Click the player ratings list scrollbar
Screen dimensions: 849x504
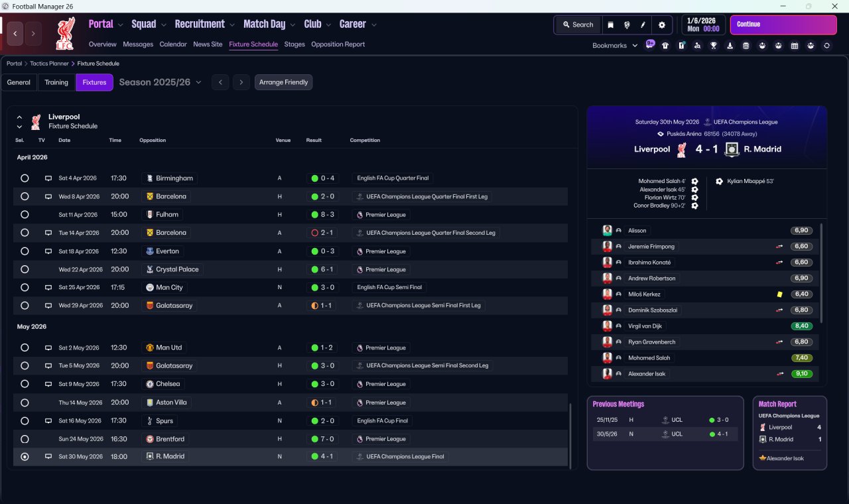pyautogui.click(x=821, y=273)
